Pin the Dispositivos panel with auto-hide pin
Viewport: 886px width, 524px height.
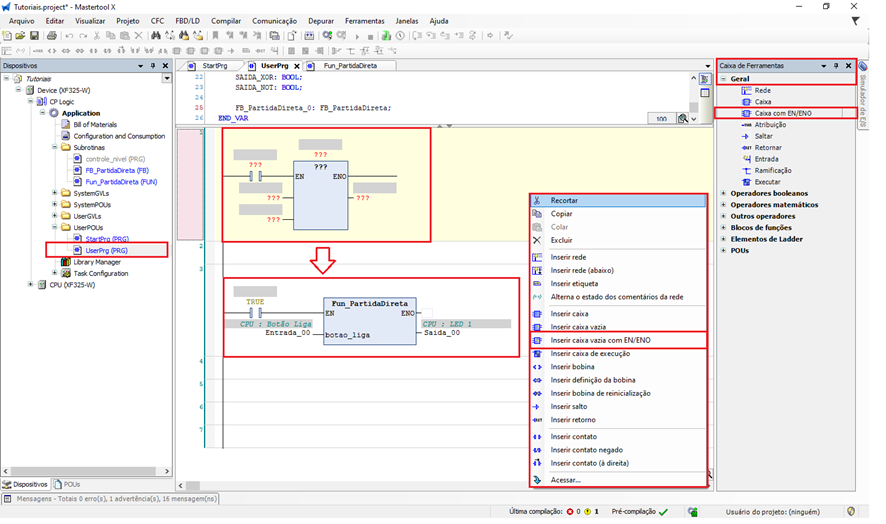click(x=151, y=66)
